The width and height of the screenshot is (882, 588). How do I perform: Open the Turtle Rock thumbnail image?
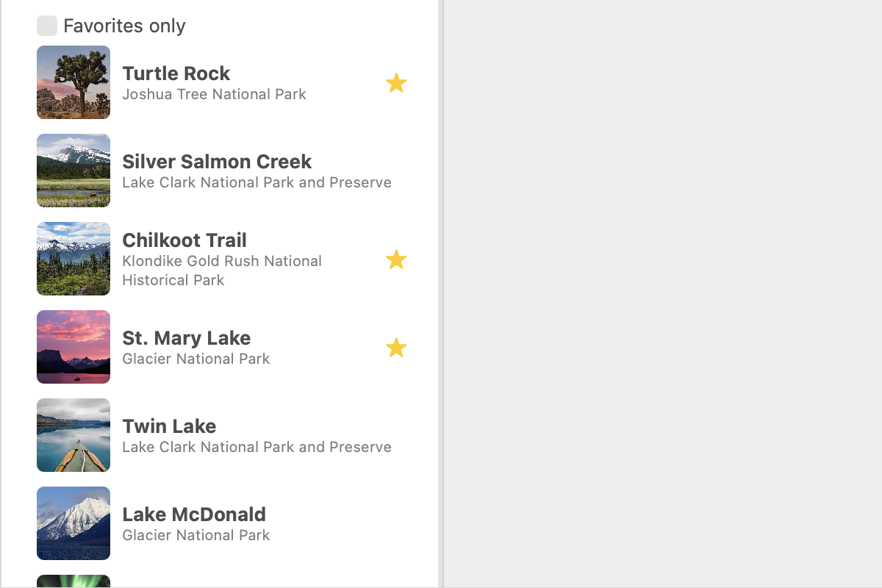(73, 82)
